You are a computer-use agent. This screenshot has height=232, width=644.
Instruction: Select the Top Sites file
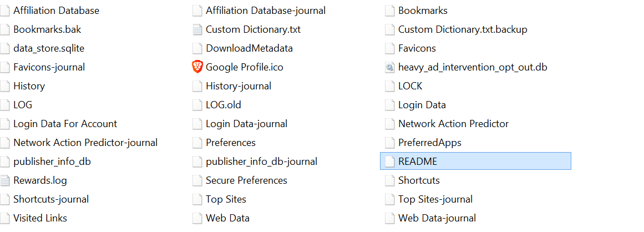click(226, 199)
